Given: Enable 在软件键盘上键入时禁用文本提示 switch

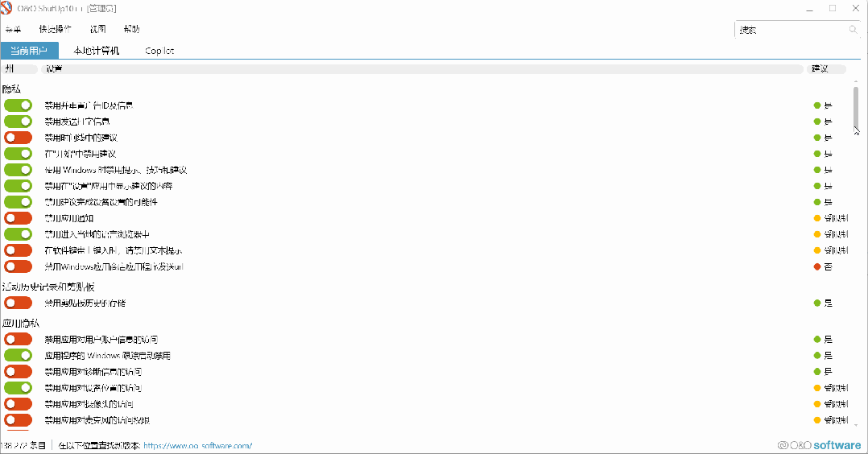Looking at the screenshot, I should 19,250.
